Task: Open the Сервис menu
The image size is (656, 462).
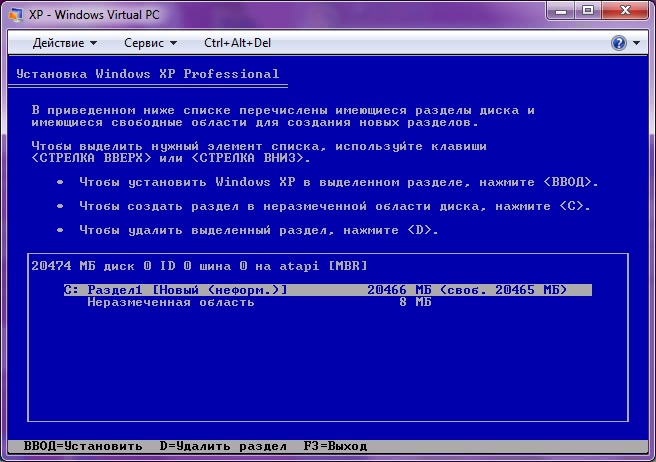Action: click(150, 43)
